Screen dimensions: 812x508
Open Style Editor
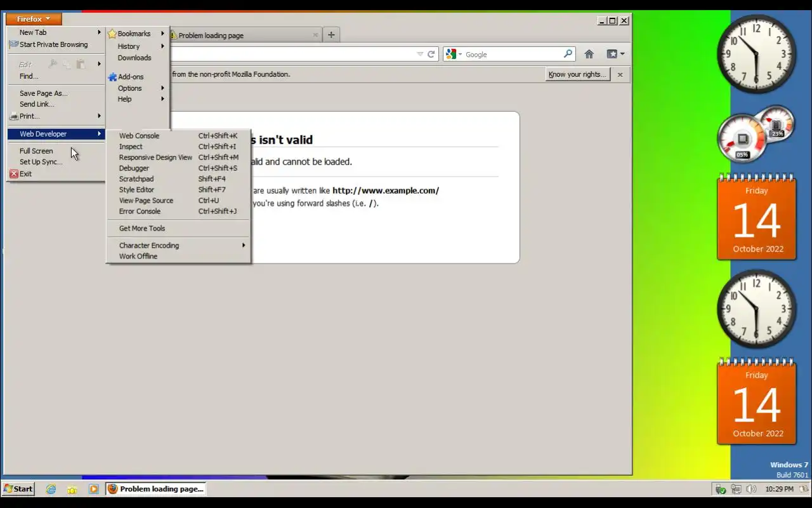(x=178, y=190)
